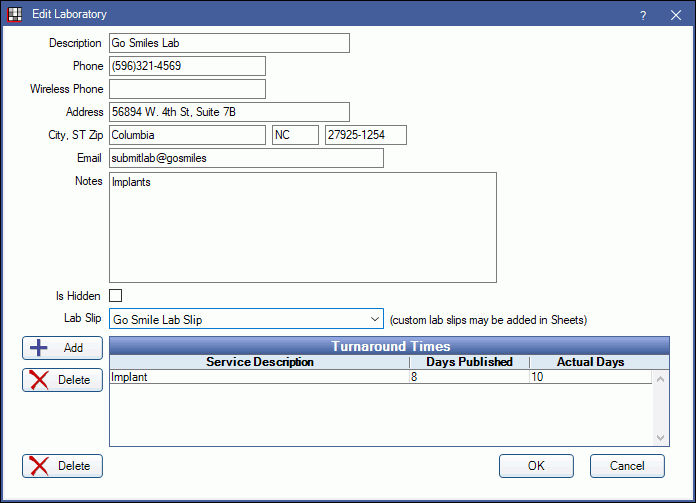
Task: Click the Zip code field
Action: point(365,135)
